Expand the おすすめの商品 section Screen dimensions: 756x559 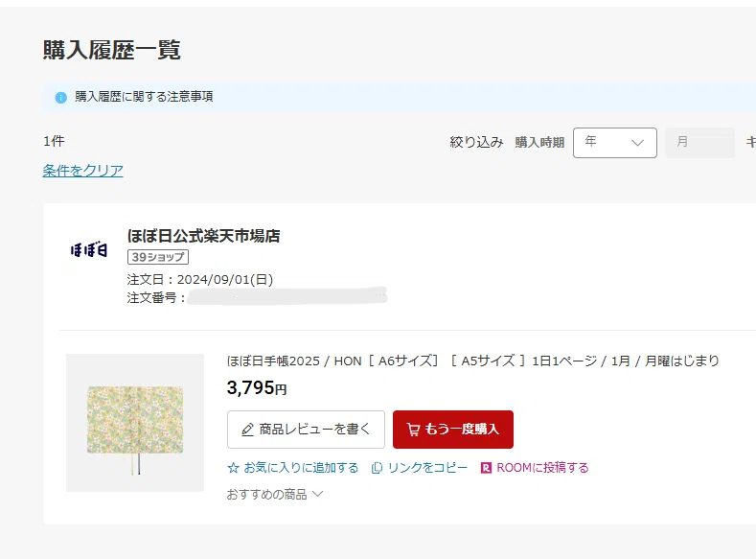click(275, 495)
